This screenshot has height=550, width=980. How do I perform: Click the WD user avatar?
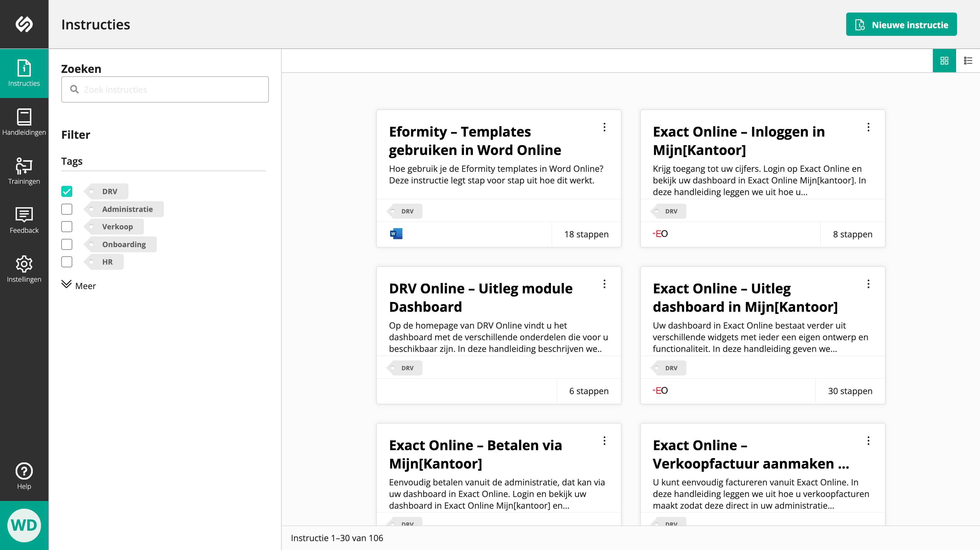click(24, 525)
